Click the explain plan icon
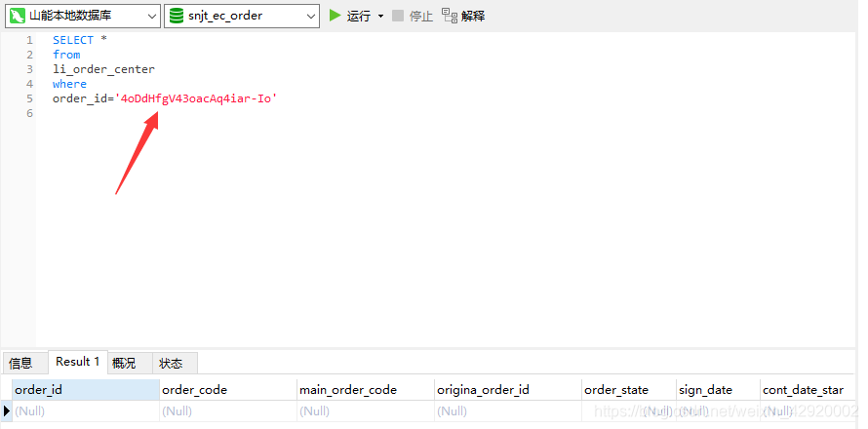The height and width of the screenshot is (429, 868). [x=450, y=16]
